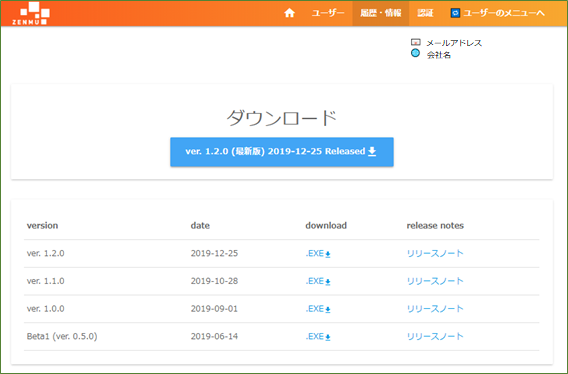Click the release notes column header
568x374 pixels.
coord(435,225)
